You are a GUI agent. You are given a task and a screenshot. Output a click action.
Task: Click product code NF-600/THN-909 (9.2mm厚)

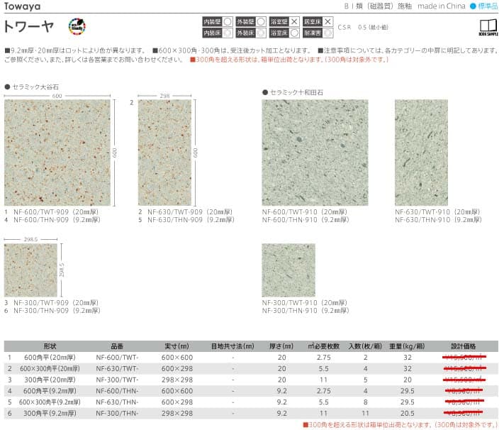57,220
